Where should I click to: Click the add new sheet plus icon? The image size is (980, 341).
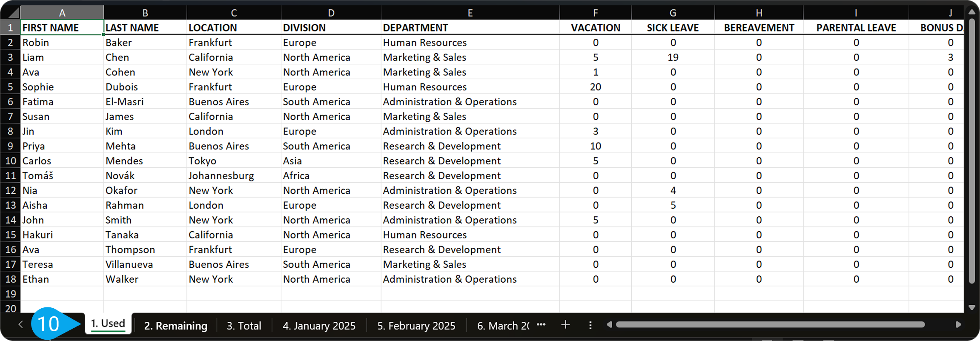[x=565, y=325]
